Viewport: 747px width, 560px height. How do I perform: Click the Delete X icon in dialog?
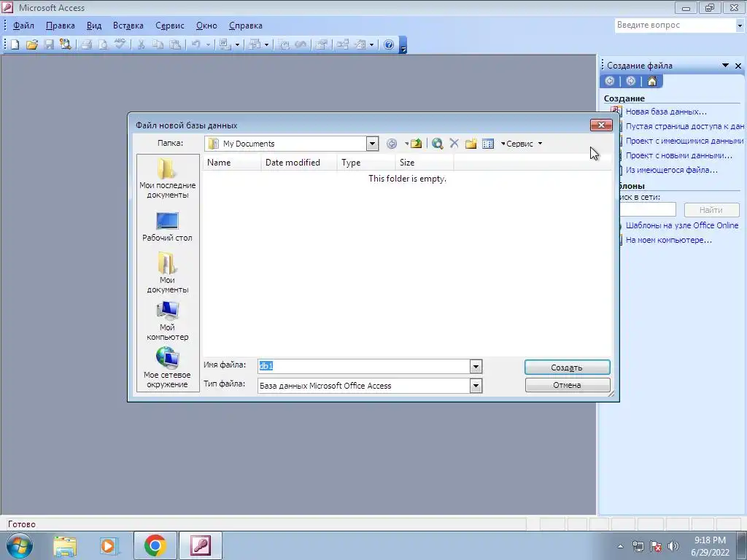point(454,144)
